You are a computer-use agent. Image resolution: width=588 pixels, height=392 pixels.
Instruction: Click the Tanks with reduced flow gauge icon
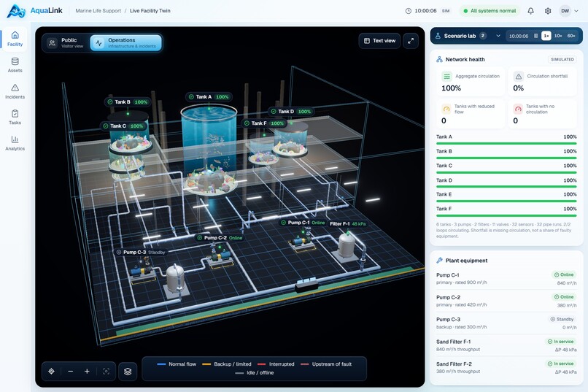446,109
